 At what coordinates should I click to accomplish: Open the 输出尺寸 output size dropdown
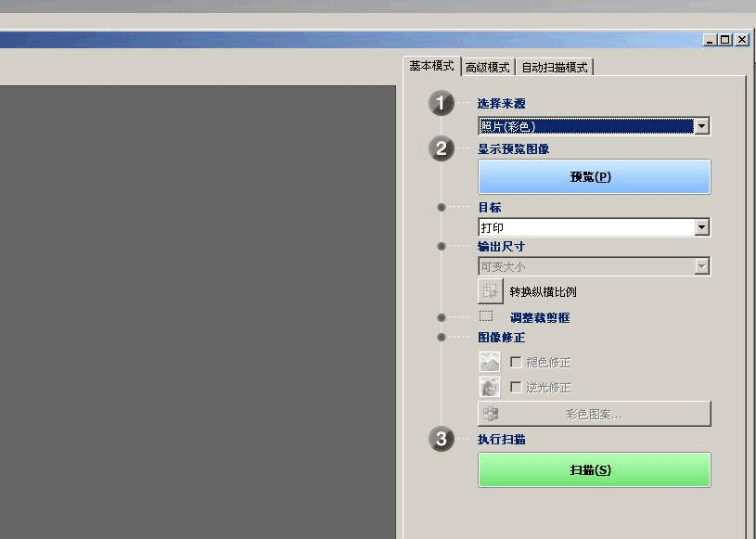tap(702, 264)
